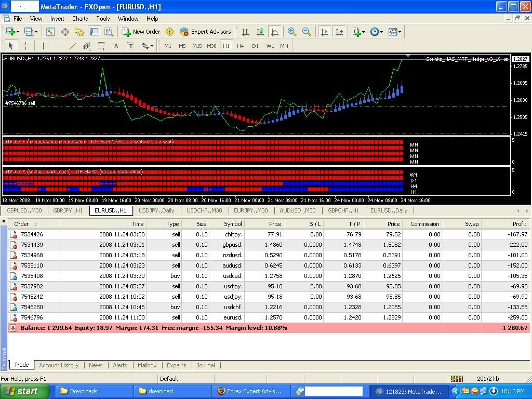Viewport: 532px width, 399px height.
Task: Sort the orders by Profit column
Action: 505,224
